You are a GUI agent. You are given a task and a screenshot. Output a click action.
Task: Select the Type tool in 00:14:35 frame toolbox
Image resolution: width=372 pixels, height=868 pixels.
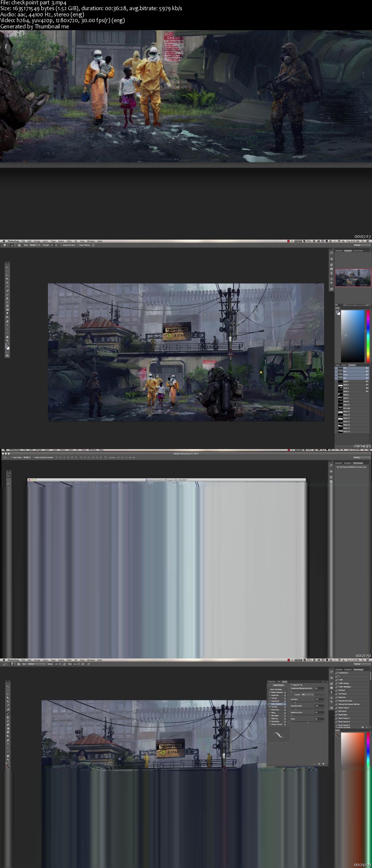[x=7, y=325]
